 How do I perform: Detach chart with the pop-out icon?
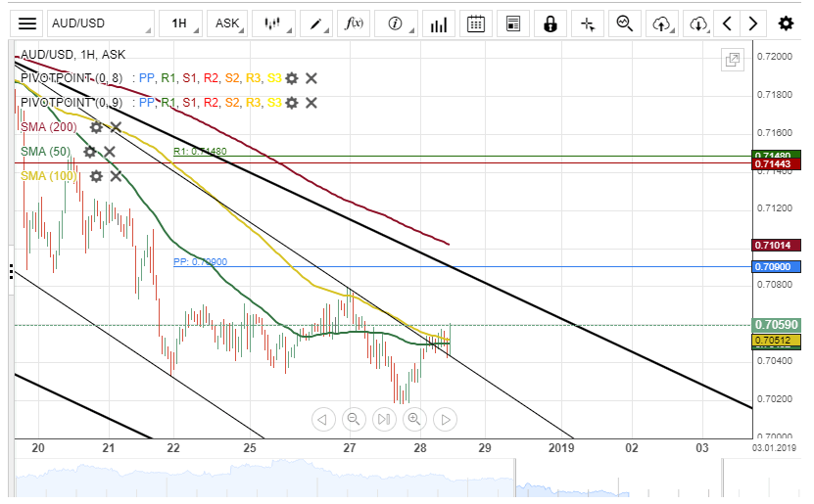pos(732,61)
